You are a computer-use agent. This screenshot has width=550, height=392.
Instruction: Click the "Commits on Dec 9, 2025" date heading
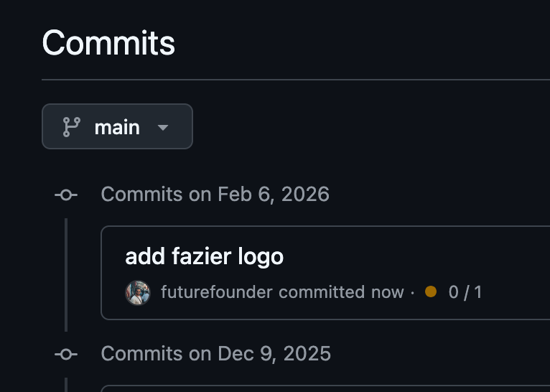click(215, 354)
